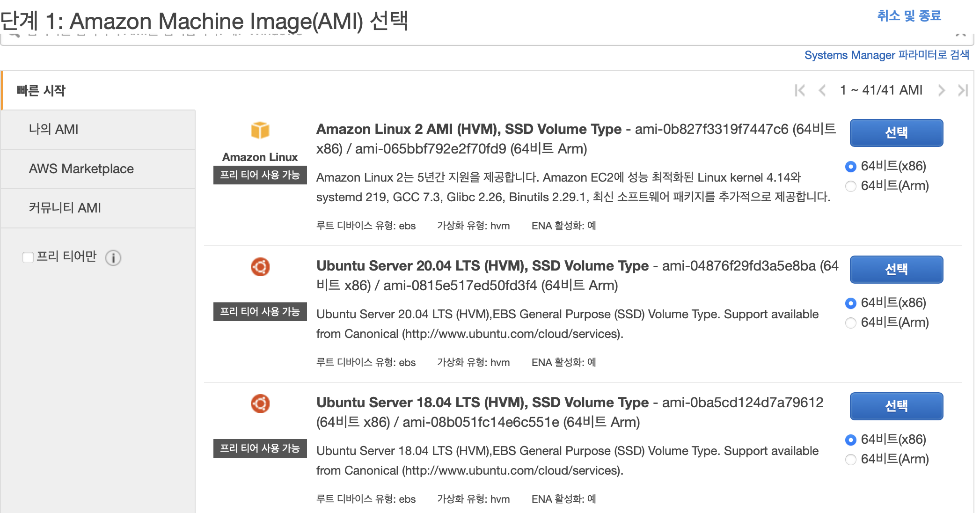Open Systems Manager 파라미터로 검색 link
This screenshot has width=980, height=513.
coord(887,55)
